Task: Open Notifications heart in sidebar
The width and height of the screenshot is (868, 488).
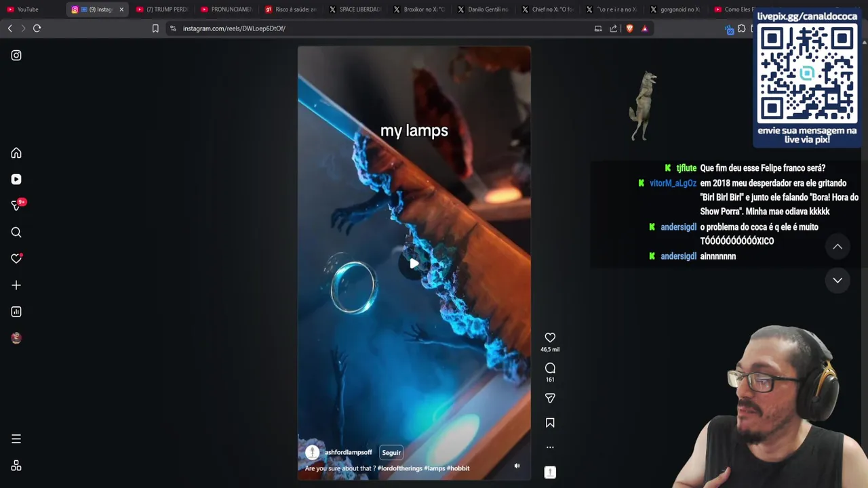Action: [16, 259]
